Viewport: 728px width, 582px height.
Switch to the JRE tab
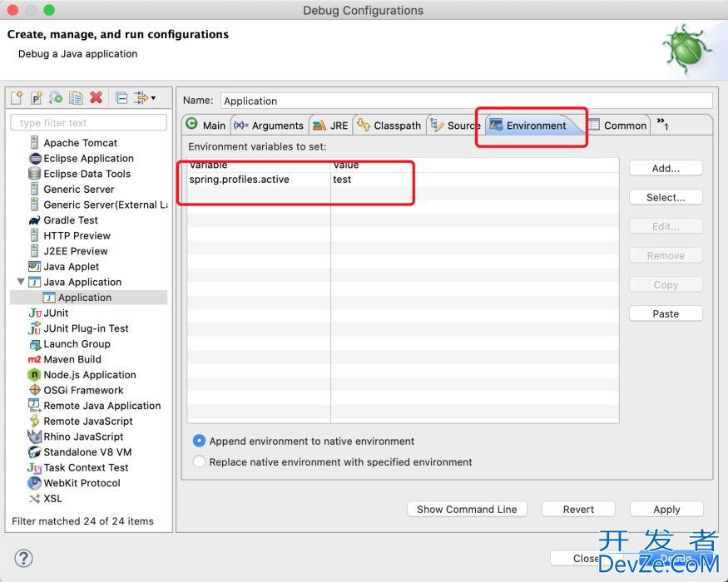[x=330, y=126]
